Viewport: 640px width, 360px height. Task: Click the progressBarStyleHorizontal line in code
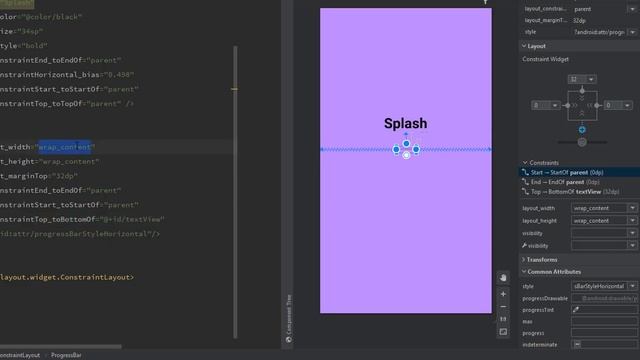[80, 234]
